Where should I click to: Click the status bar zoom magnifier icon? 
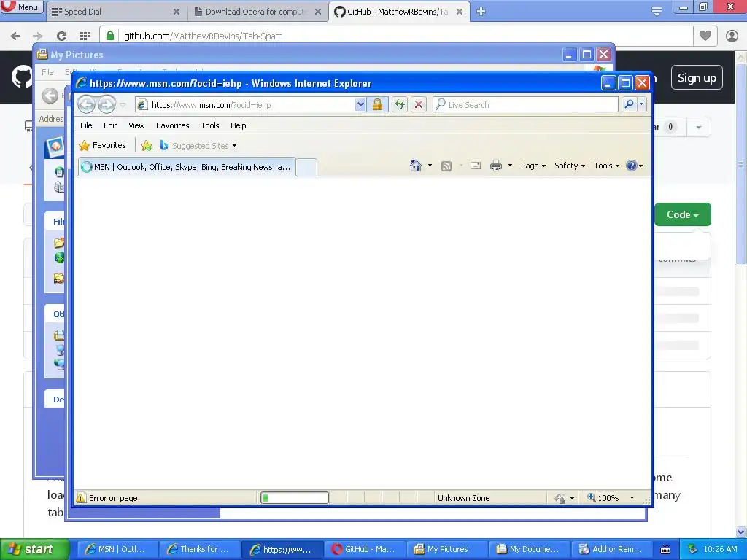[x=591, y=497]
